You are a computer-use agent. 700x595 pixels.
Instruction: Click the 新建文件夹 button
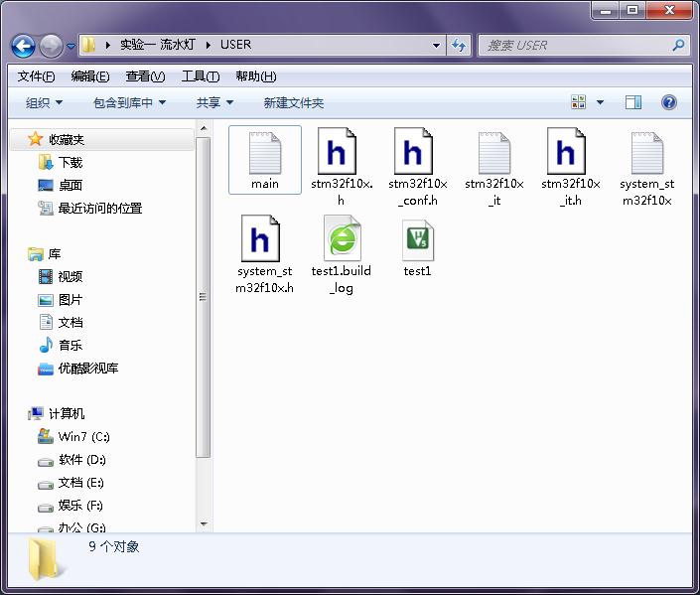[293, 102]
